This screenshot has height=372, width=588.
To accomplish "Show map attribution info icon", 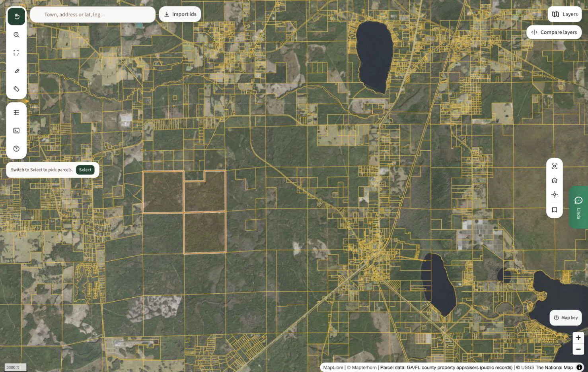I will click(580, 367).
